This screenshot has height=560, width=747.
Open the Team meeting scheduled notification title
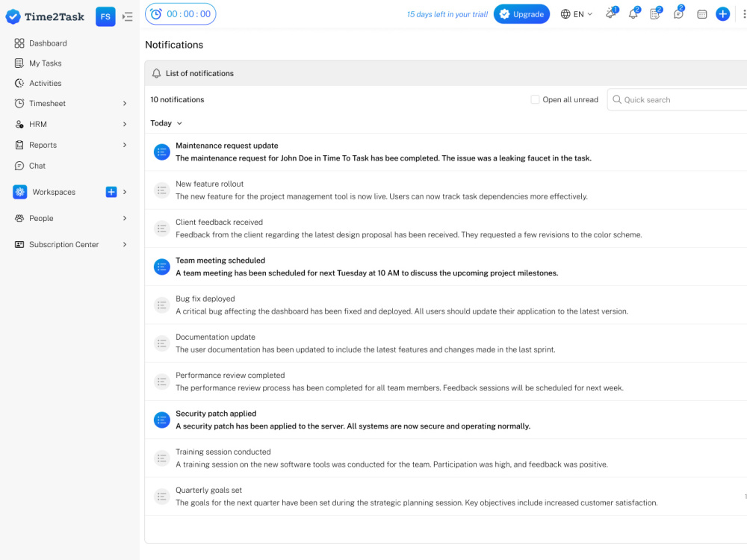coord(220,261)
